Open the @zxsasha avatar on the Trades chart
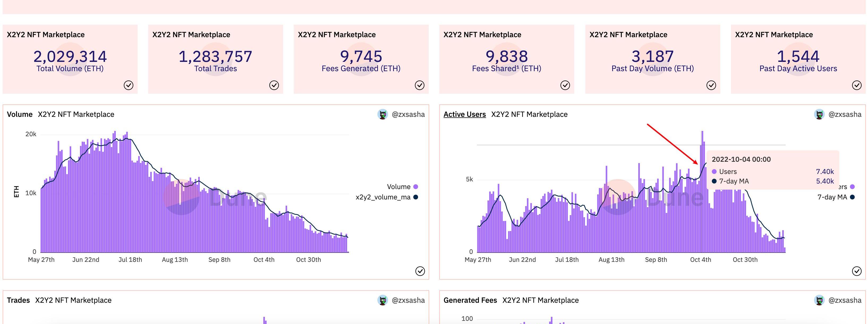868x324 pixels. [x=383, y=300]
